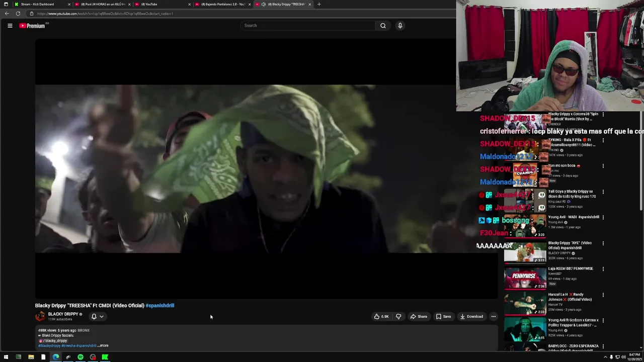The height and width of the screenshot is (362, 644).
Task: Open Microsoft Edge taskbar icon
Action: click(55, 357)
